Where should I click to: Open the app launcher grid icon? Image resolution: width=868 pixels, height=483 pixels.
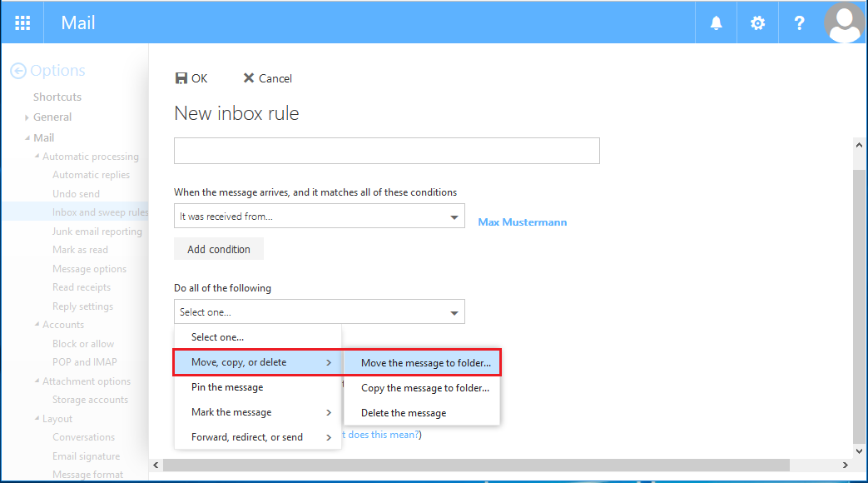point(22,22)
